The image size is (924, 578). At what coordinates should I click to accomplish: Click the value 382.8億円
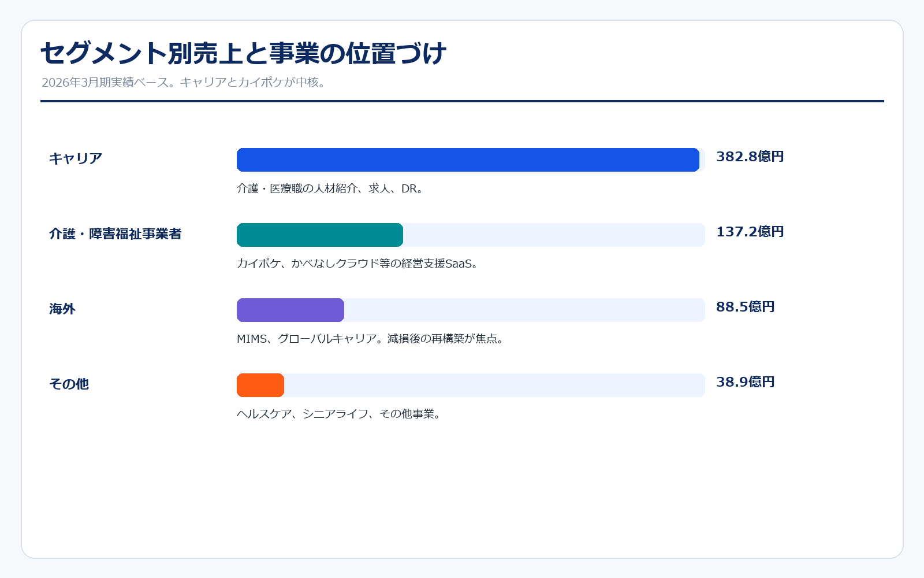(750, 157)
